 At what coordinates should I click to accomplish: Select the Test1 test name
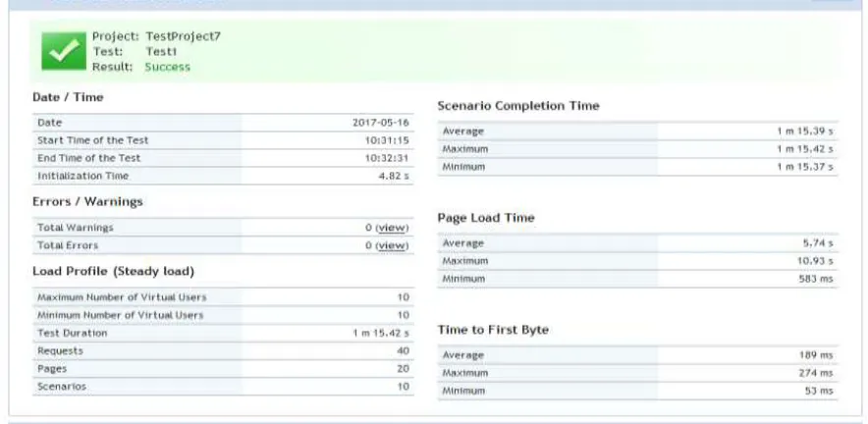tap(161, 51)
